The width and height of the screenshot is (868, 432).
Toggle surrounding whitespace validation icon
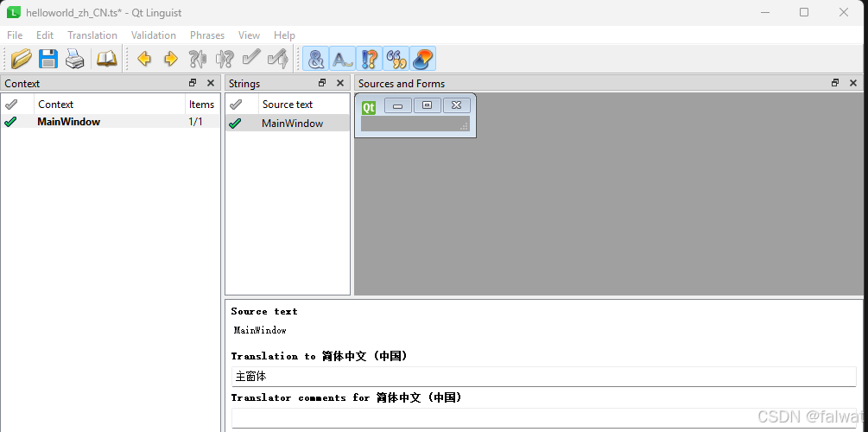[343, 58]
